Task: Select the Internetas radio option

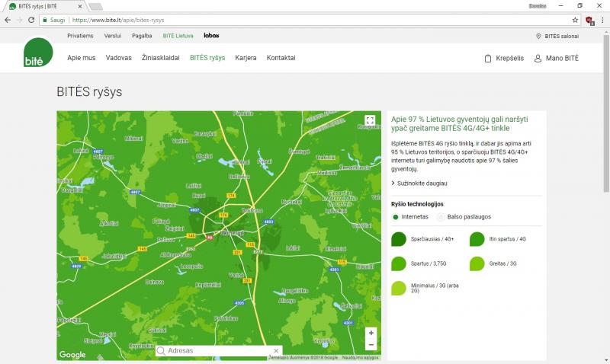Action: click(x=396, y=217)
